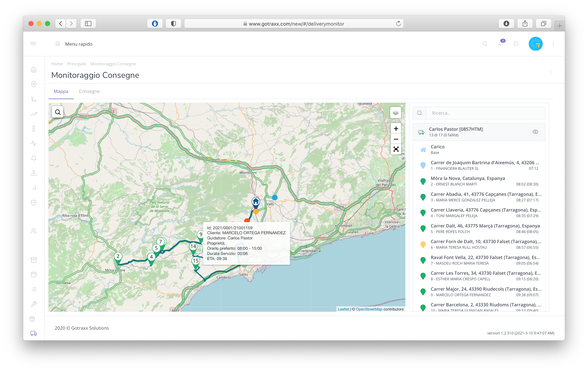Screen dimensions: 588x371
Task: Open Menu rapido quick menu
Action: click(x=74, y=44)
